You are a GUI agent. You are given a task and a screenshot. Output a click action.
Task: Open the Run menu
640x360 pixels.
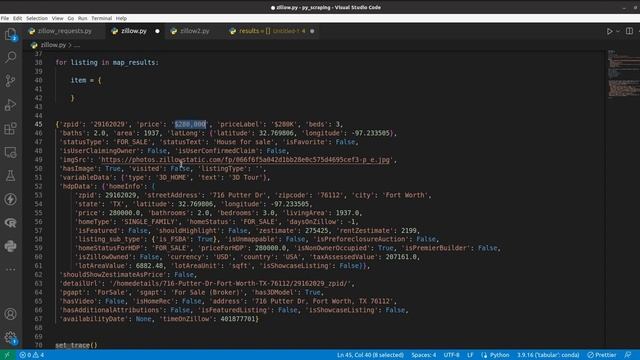[82, 18]
